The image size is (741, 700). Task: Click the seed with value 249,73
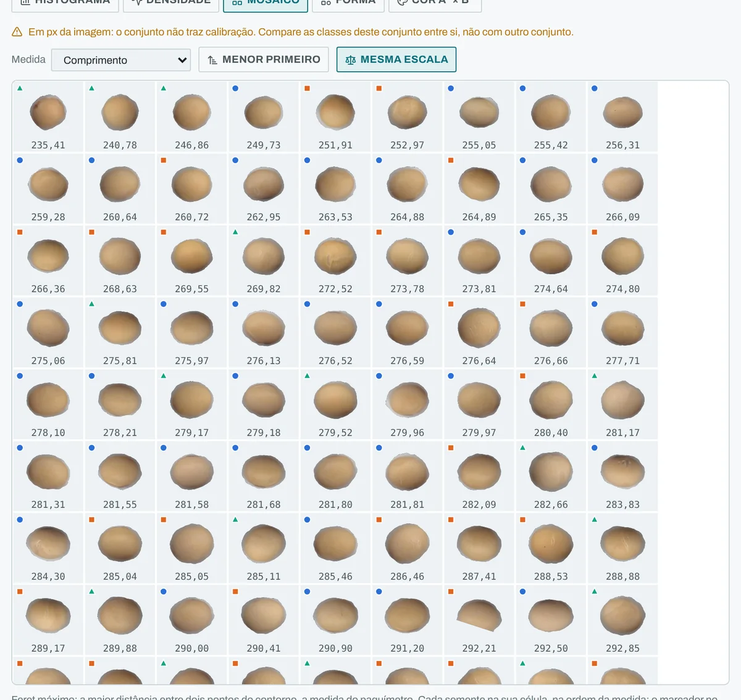pos(264,117)
